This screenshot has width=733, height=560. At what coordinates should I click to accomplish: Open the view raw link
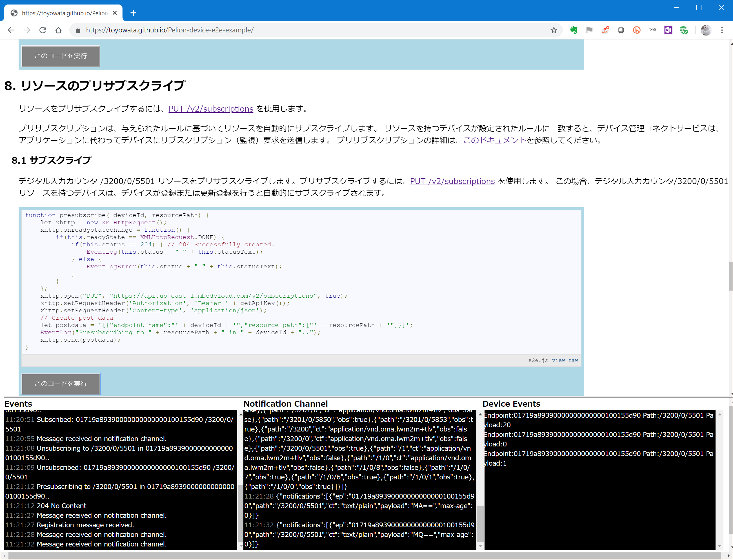(565, 360)
